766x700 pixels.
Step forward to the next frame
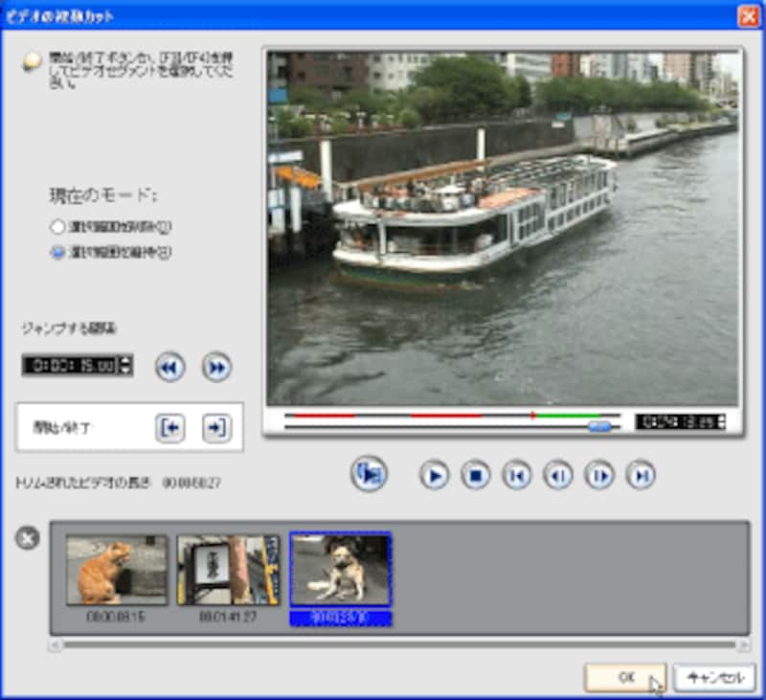click(599, 474)
